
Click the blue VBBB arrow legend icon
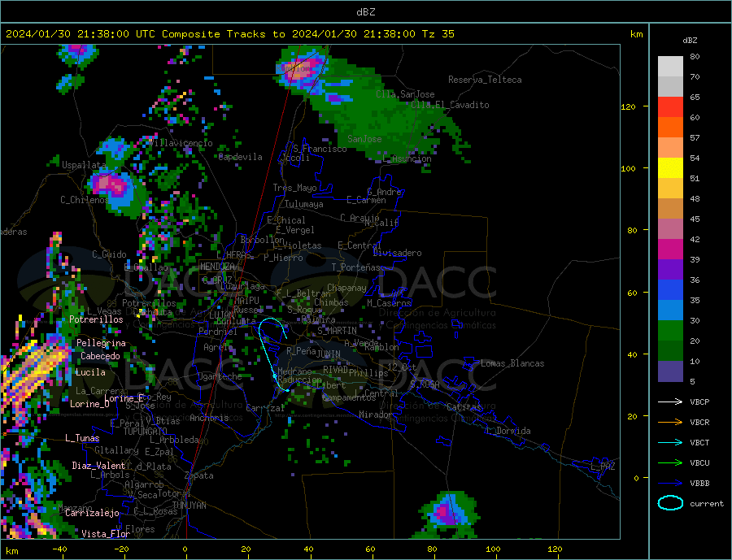(x=670, y=483)
